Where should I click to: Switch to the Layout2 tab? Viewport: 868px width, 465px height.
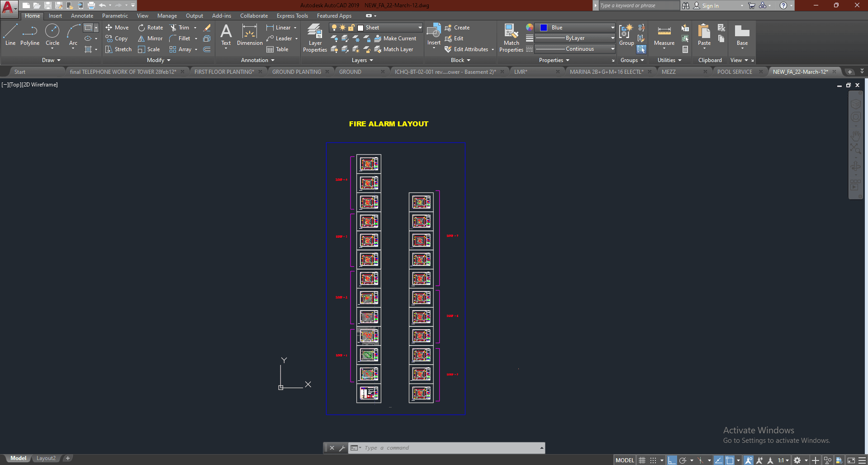coord(46,458)
